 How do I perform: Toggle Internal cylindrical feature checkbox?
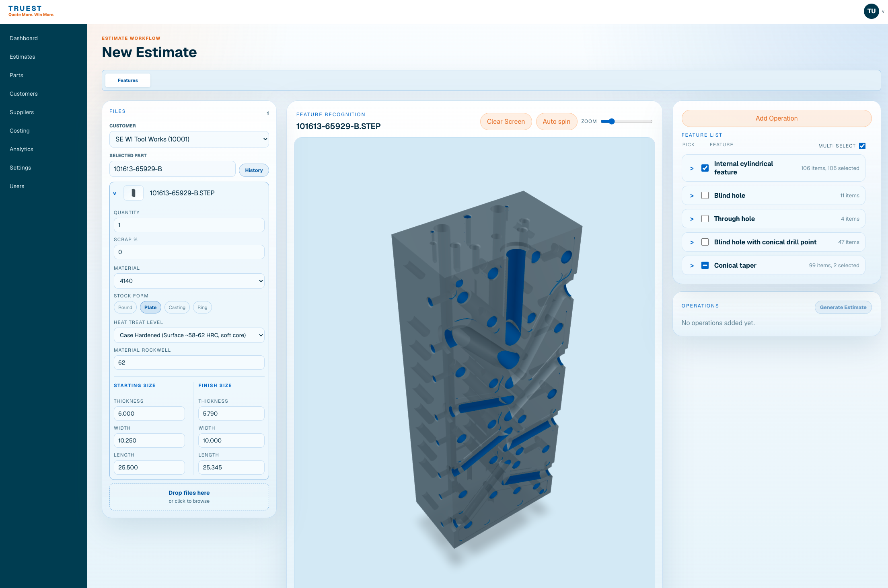point(705,168)
